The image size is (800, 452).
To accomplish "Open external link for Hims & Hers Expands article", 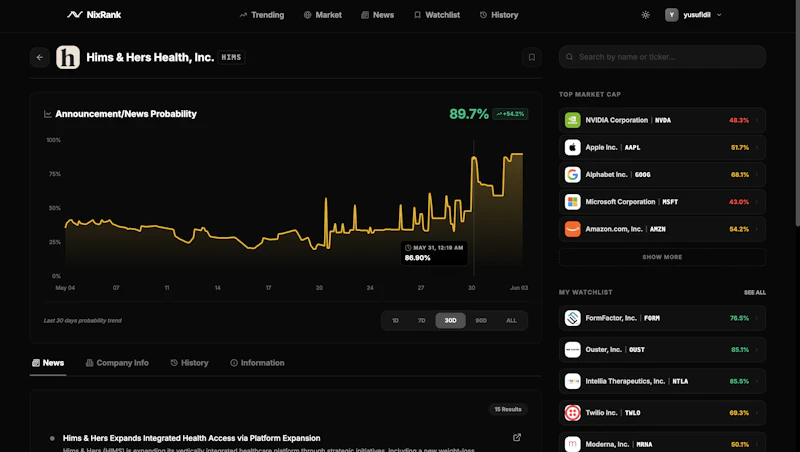I will tap(517, 437).
